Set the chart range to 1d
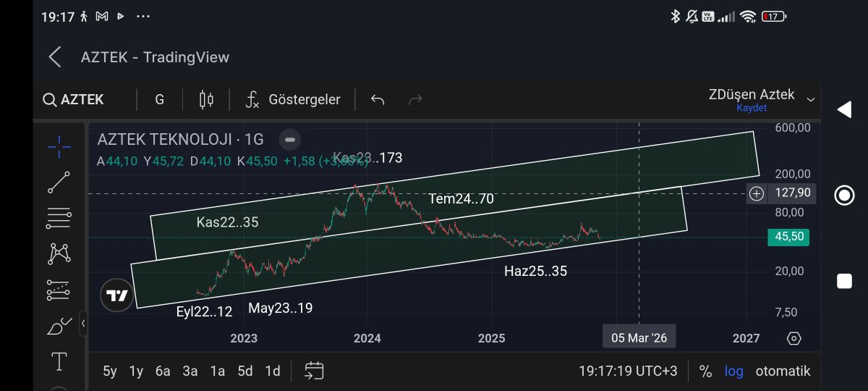Viewport: 868px width, 391px height. click(x=273, y=371)
